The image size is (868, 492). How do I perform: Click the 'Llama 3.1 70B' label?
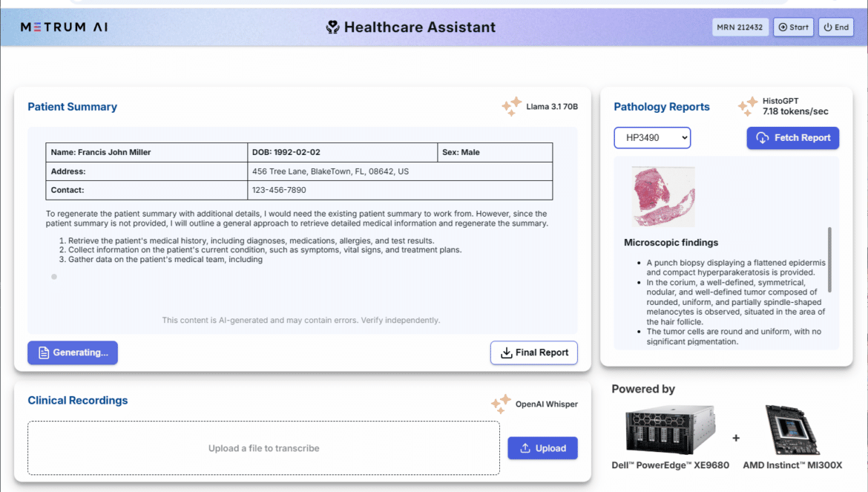(x=552, y=106)
